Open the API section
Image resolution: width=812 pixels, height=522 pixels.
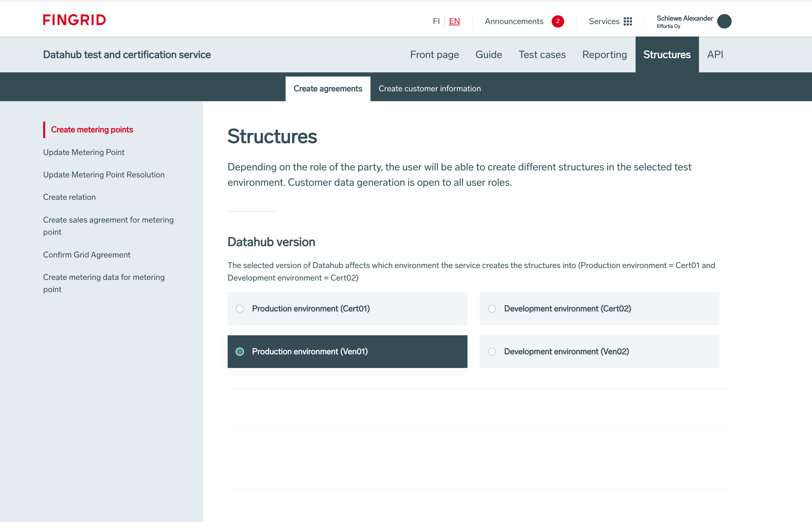715,54
